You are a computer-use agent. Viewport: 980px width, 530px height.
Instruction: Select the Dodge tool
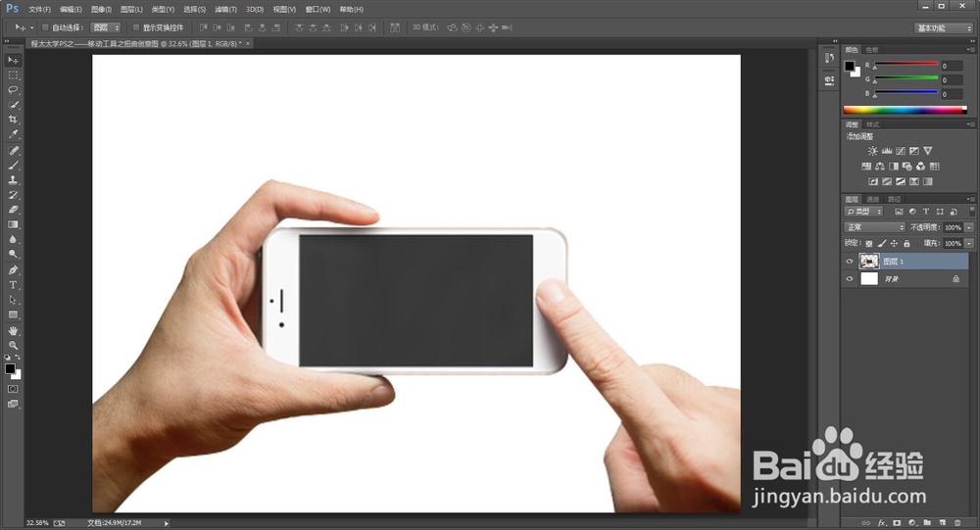click(13, 255)
